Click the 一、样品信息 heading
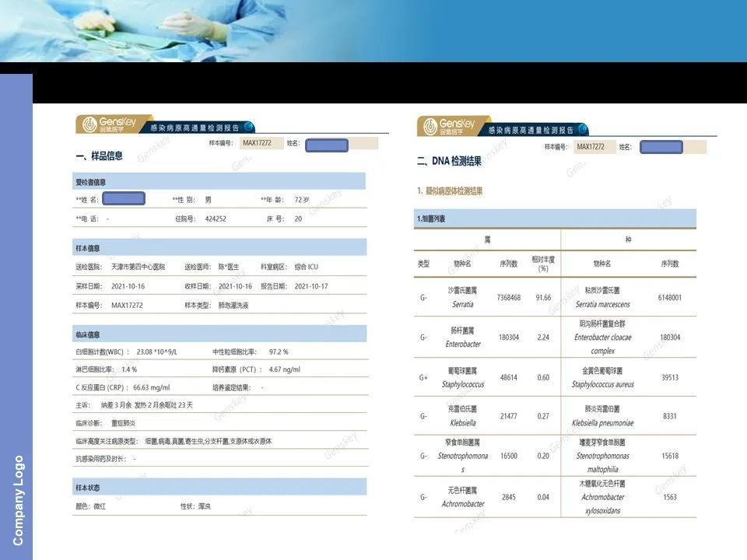This screenshot has width=747, height=560. [99, 156]
